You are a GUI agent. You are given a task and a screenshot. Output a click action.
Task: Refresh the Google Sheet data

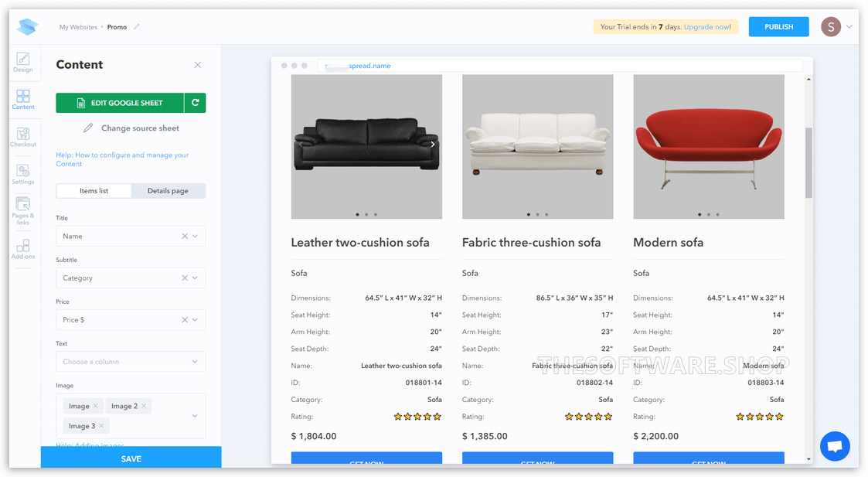(x=196, y=103)
